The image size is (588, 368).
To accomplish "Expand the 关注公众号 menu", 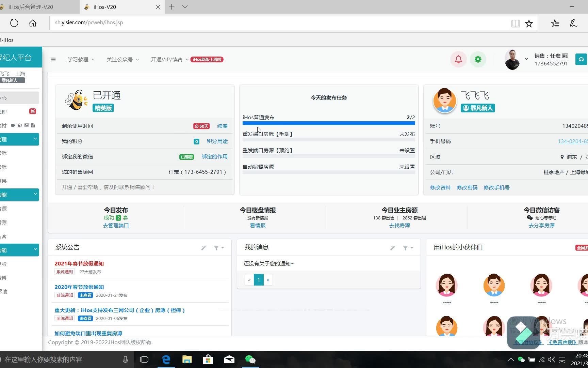I will (x=122, y=60).
